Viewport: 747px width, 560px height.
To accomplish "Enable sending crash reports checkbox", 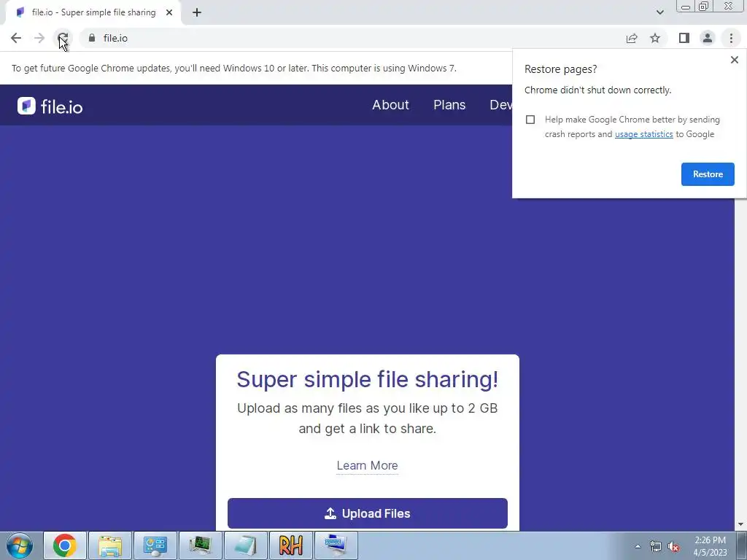I will point(530,120).
